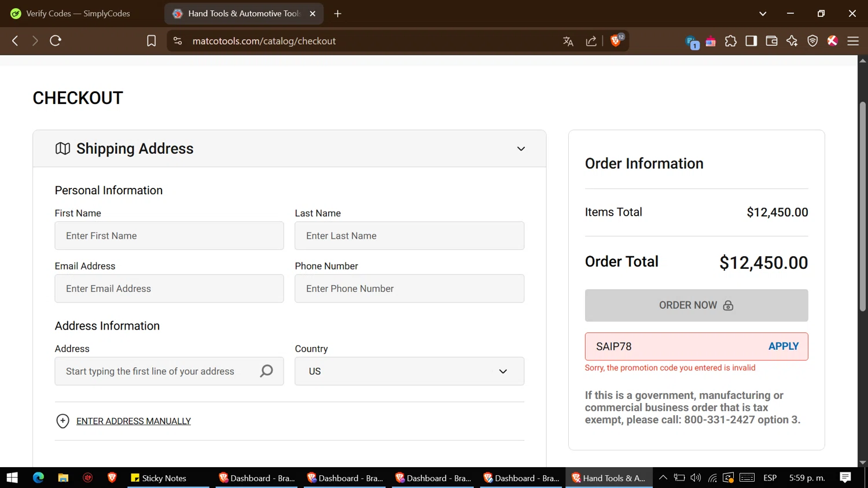Click the Last Name field
The width and height of the screenshot is (868, 488).
pyautogui.click(x=409, y=236)
